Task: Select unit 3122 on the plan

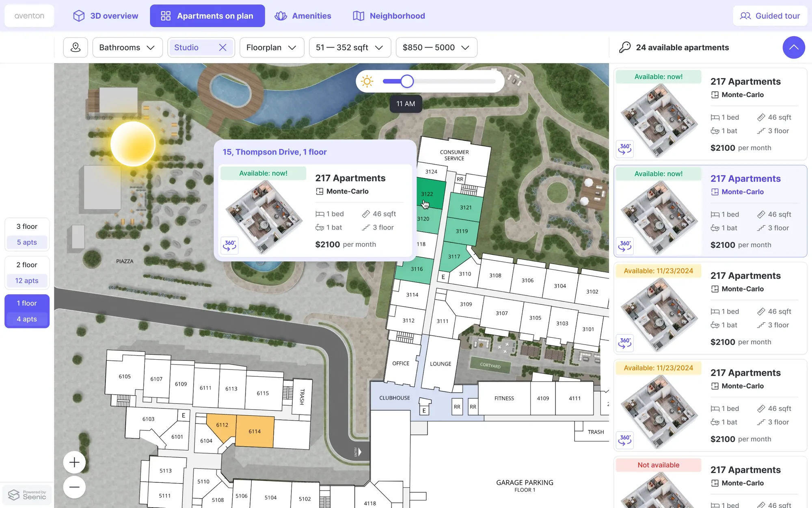Action: [x=430, y=194]
